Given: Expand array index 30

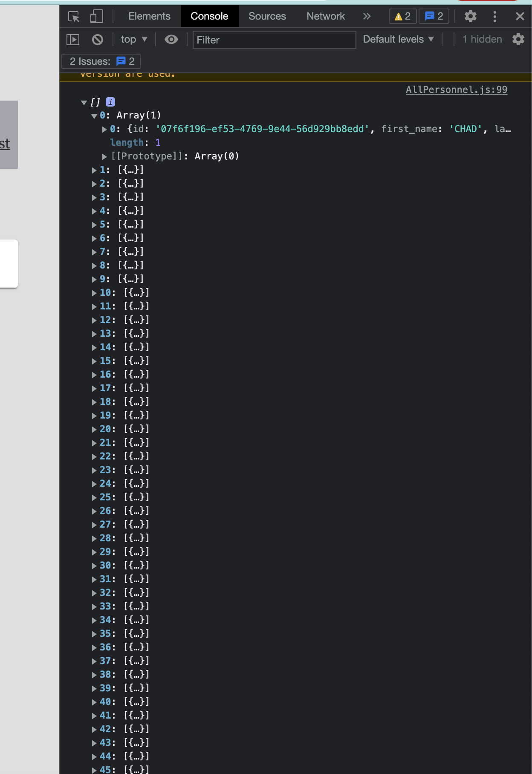Looking at the screenshot, I should click(x=94, y=566).
